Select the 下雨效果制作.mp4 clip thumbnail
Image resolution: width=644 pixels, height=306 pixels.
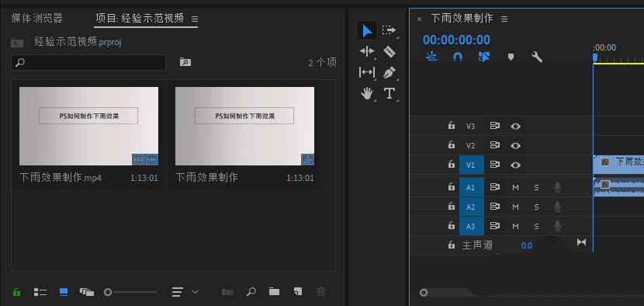tap(88, 126)
